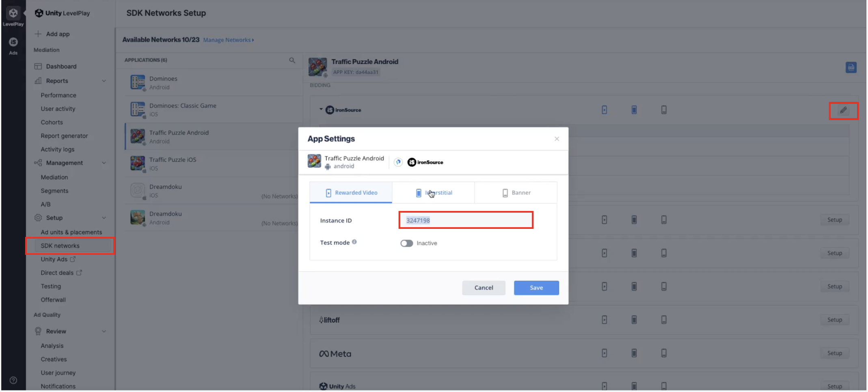The height and width of the screenshot is (392, 868).
Task: Select Dominoes: Classic Game iOS app
Action: tap(214, 110)
